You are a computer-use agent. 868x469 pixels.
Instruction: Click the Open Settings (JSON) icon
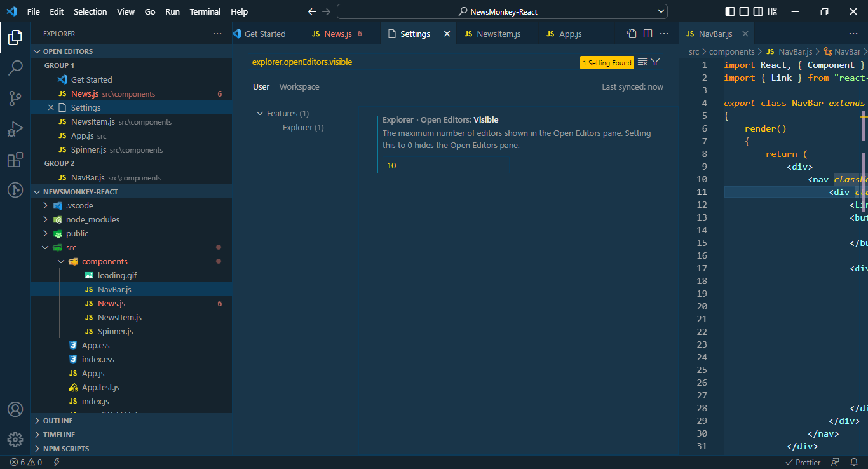coord(631,34)
